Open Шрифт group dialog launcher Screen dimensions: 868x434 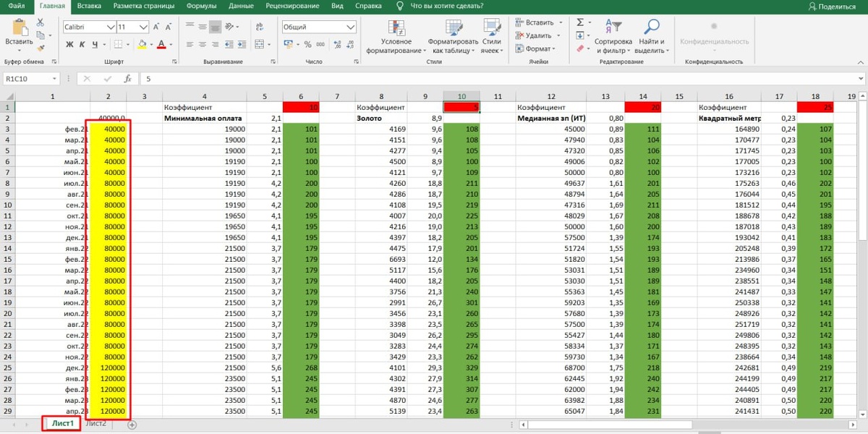click(x=173, y=62)
